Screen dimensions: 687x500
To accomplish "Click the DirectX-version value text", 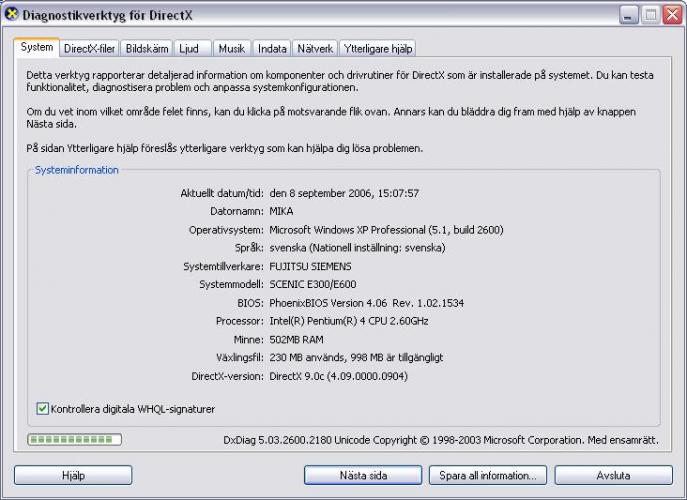I will click(339, 376).
